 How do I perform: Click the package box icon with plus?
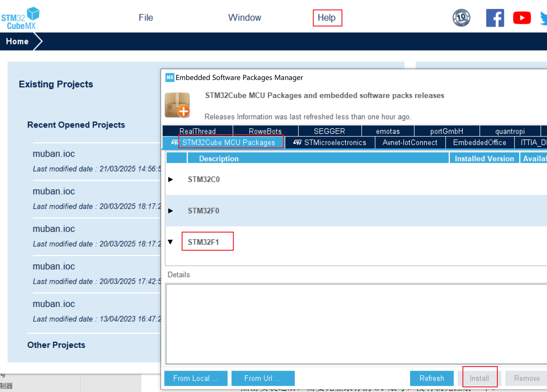coord(177,105)
